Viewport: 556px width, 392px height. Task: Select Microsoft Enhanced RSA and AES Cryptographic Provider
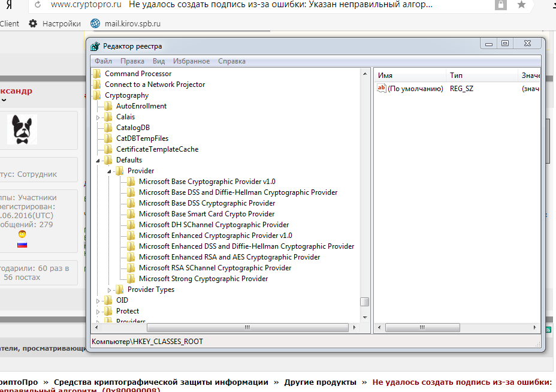click(229, 257)
